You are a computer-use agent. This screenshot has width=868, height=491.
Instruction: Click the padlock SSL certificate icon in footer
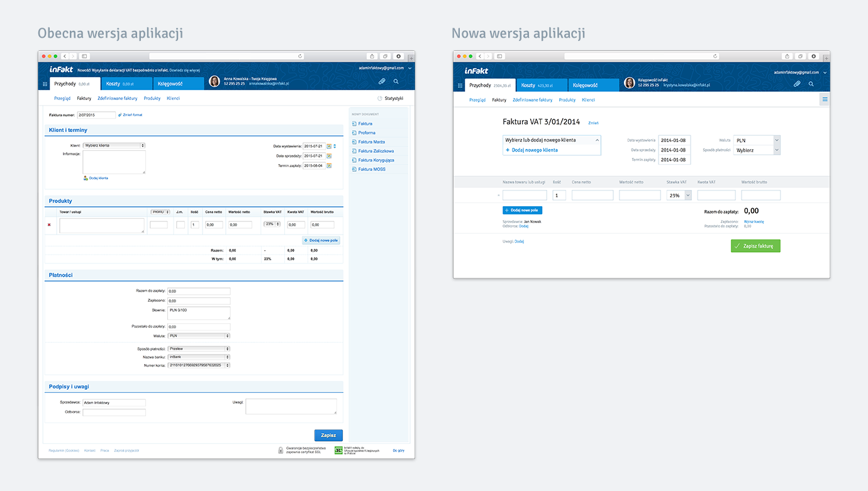(x=281, y=450)
